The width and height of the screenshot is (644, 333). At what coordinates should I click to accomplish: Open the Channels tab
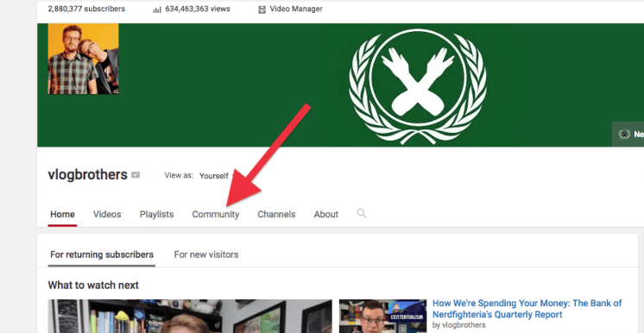tap(276, 214)
